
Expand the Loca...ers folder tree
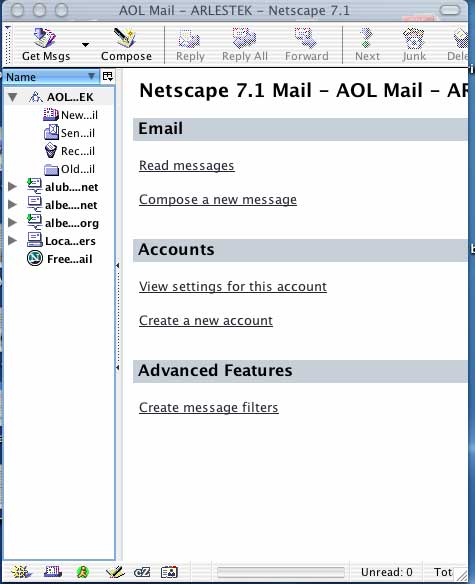[12, 240]
